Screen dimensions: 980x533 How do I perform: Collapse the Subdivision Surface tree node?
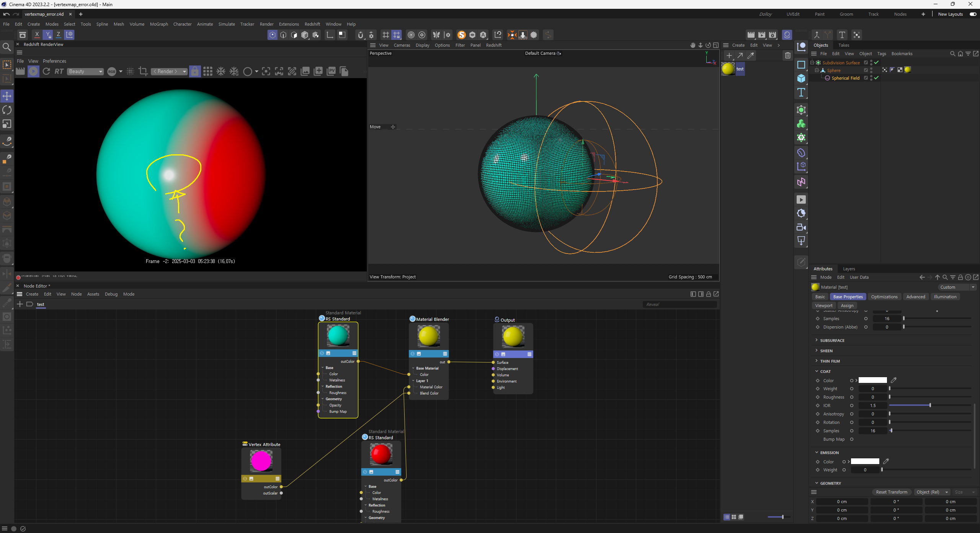pos(812,62)
